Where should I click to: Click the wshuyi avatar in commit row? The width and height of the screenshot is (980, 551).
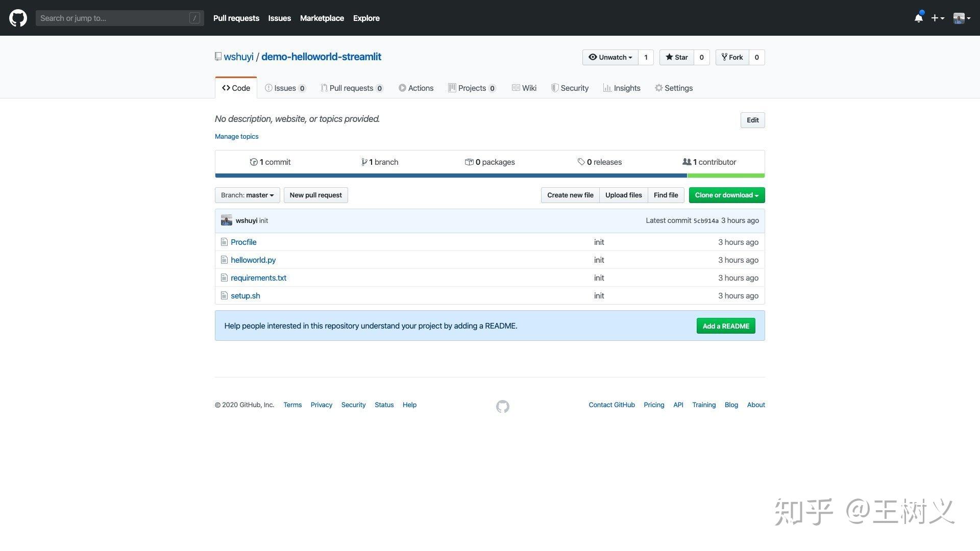[226, 220]
